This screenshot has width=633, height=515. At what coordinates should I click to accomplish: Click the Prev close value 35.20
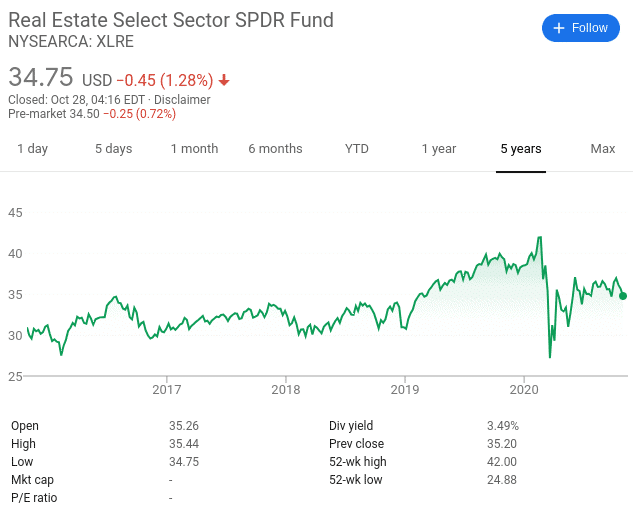pyautogui.click(x=502, y=444)
